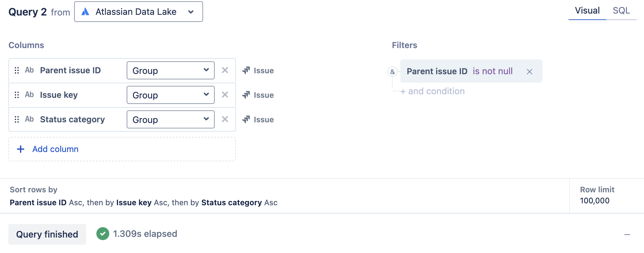The height and width of the screenshot is (253, 644).
Task: Grab drag handle of Parent issue ID row
Action: pos(17,70)
